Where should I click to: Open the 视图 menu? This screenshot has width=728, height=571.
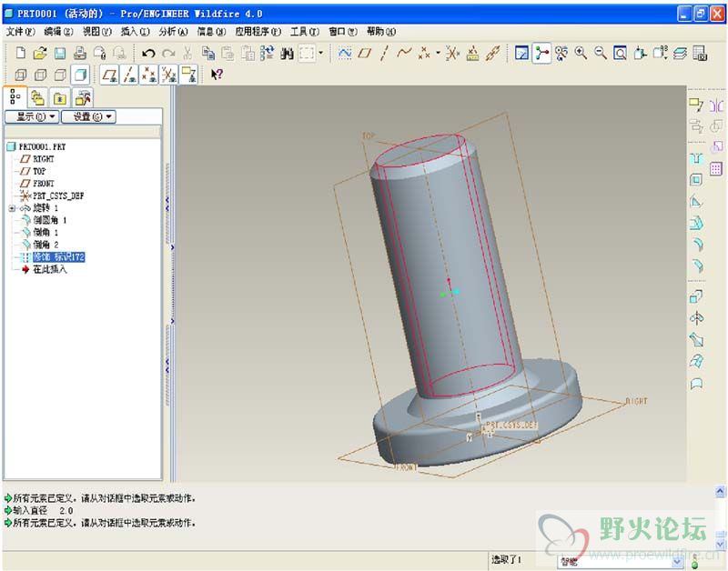(96, 32)
